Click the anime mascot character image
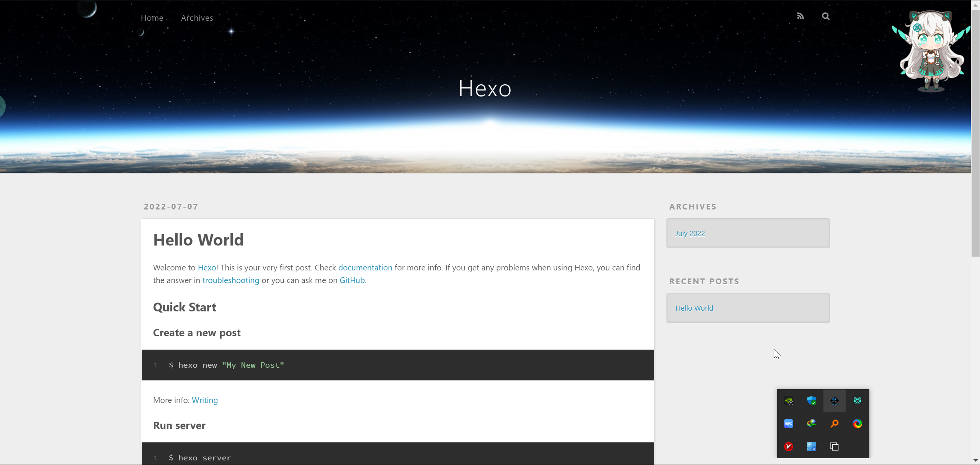Image resolution: width=980 pixels, height=465 pixels. point(930,52)
